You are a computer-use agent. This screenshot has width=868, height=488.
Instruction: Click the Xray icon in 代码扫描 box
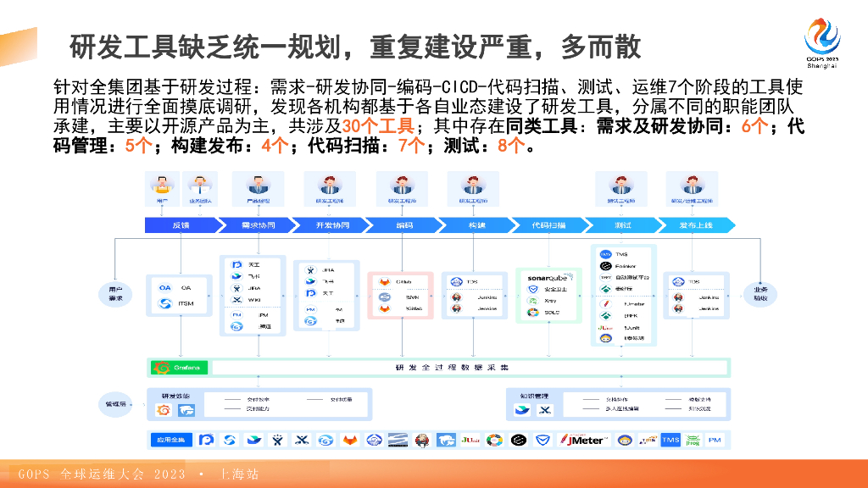click(532, 301)
